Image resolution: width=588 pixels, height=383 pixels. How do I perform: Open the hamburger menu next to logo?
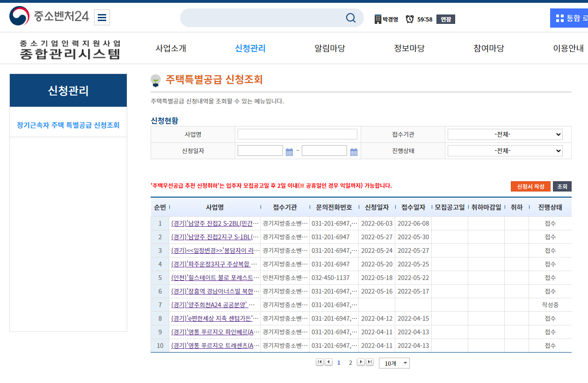(102, 18)
